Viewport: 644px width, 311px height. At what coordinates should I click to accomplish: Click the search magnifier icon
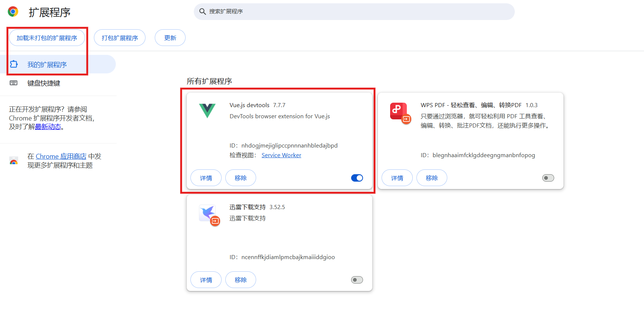tap(203, 11)
